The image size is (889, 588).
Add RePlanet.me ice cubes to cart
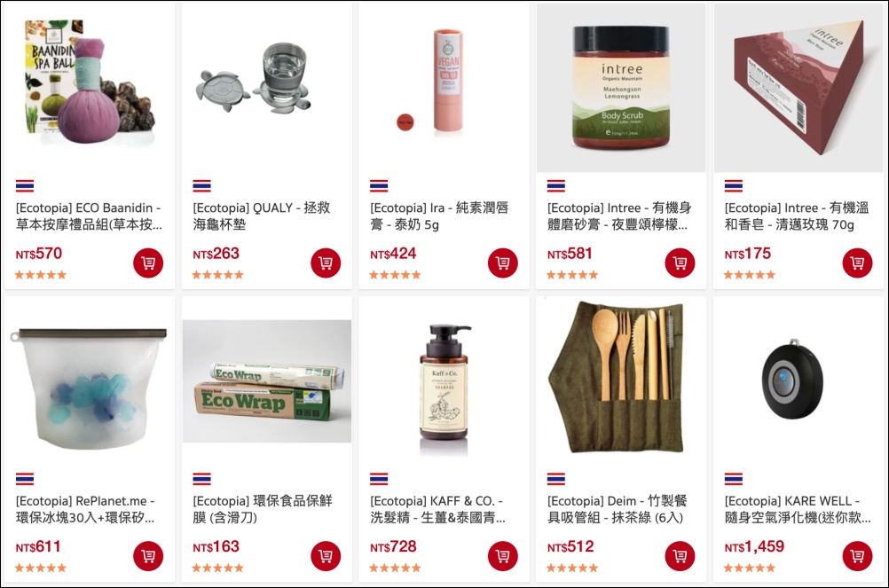click(148, 556)
